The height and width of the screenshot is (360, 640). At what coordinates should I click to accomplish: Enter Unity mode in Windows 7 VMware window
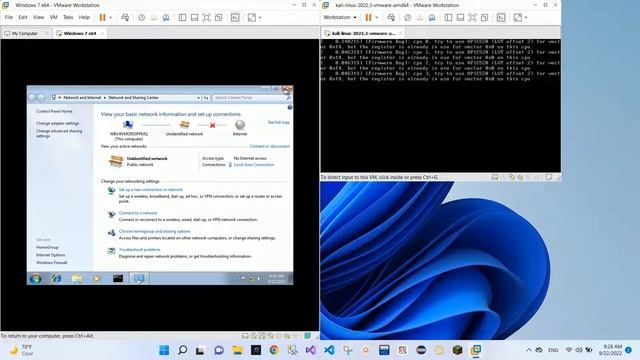[219, 17]
